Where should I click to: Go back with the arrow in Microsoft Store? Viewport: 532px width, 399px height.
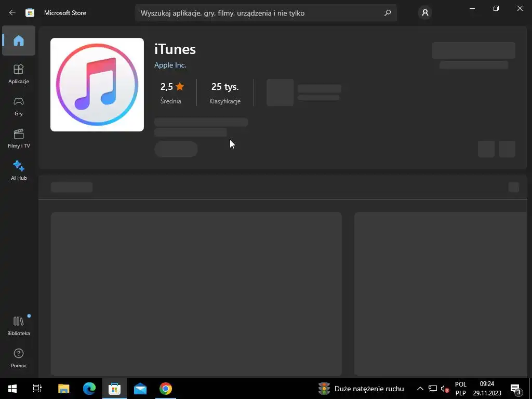[x=12, y=13]
